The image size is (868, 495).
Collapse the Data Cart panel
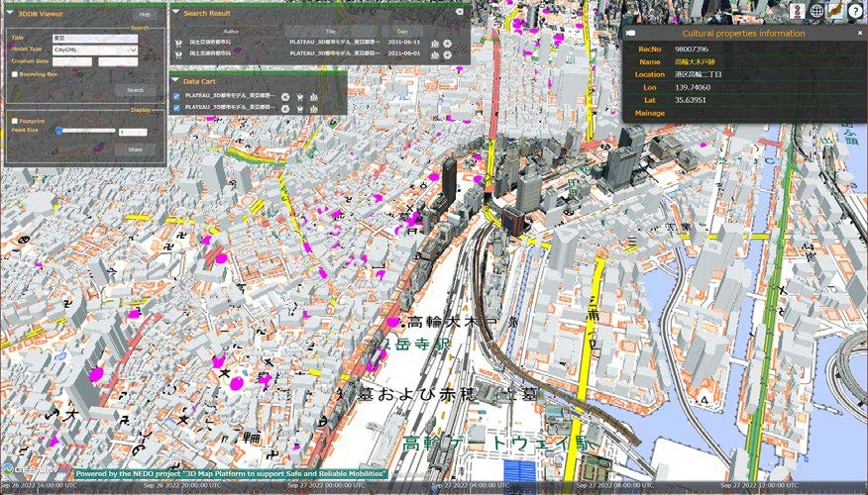coord(175,80)
